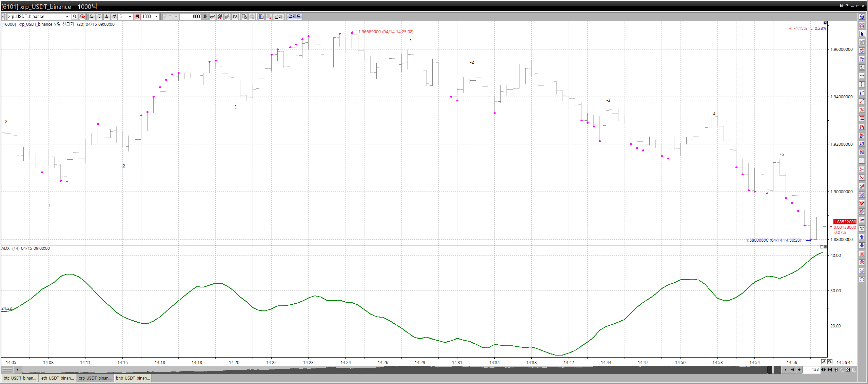The image size is (868, 384).
Task: Click the symbol search magnifier icon
Action: (75, 16)
